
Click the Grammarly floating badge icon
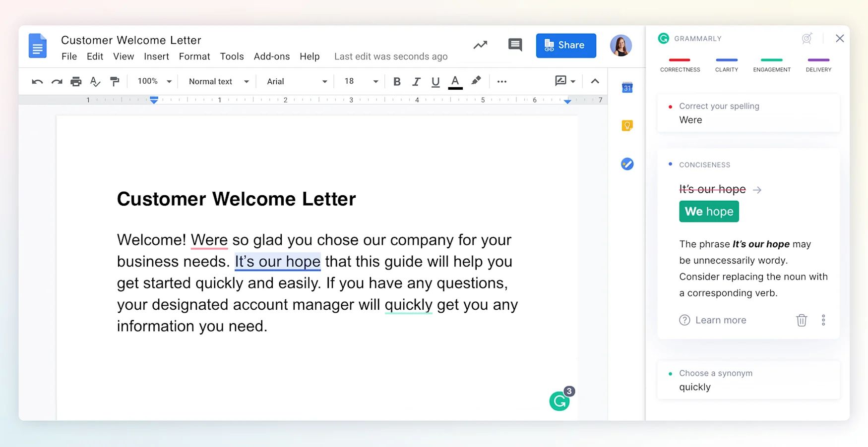click(x=560, y=401)
